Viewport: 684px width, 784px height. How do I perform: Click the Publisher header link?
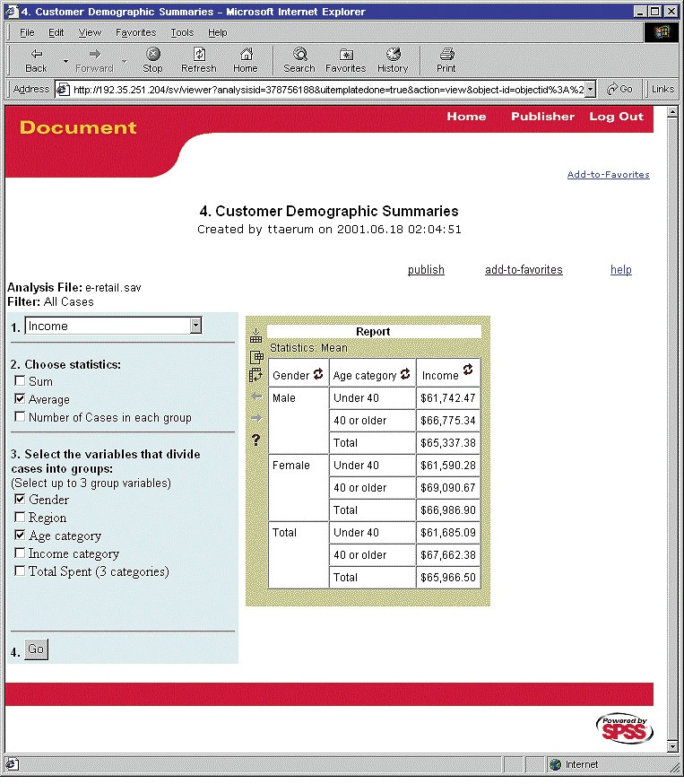coord(542,117)
